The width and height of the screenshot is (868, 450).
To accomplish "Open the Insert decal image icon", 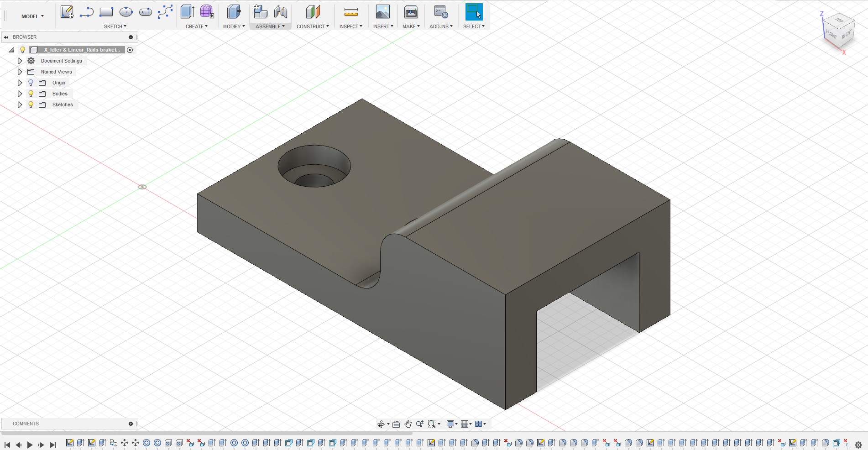I will 382,12.
